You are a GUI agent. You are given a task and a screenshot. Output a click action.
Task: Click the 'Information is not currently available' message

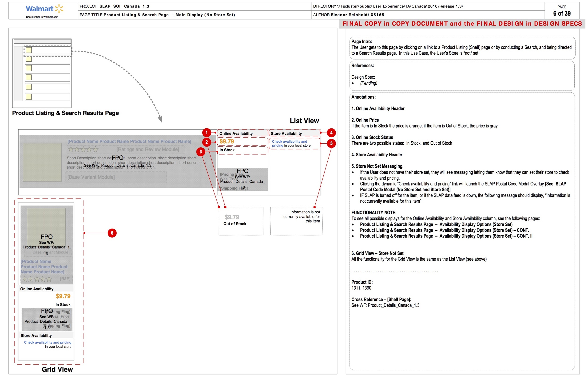pos(302,217)
